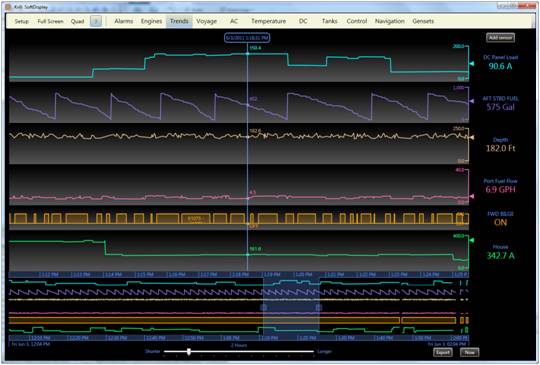Click the House amperage trend chart
This screenshot has width=540, height=365.
coord(239,252)
